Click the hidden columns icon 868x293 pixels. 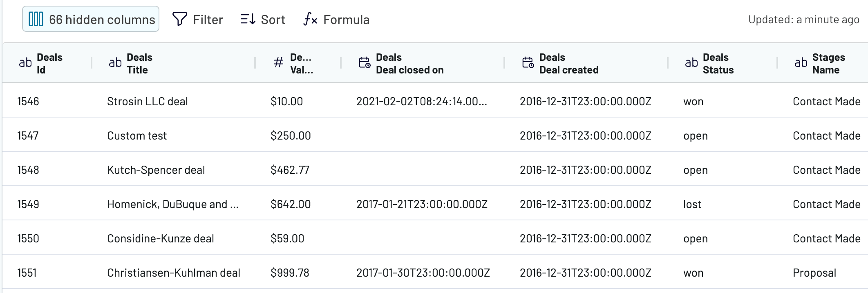click(36, 19)
